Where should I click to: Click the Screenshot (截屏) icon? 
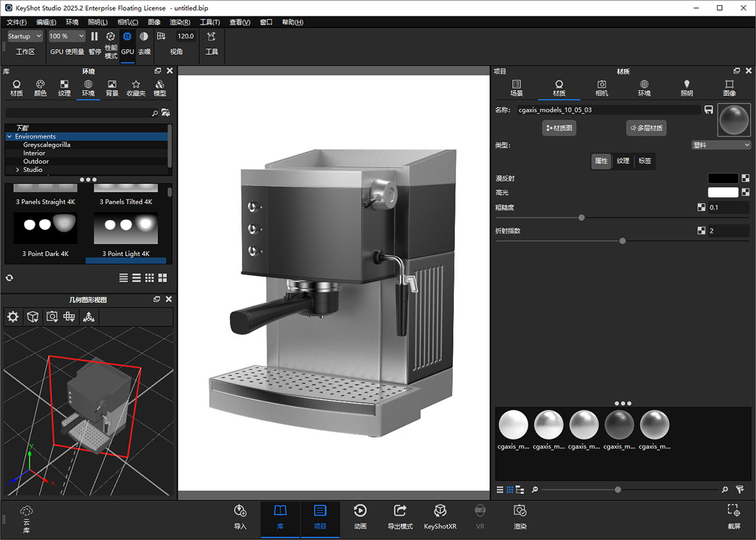pos(733,515)
